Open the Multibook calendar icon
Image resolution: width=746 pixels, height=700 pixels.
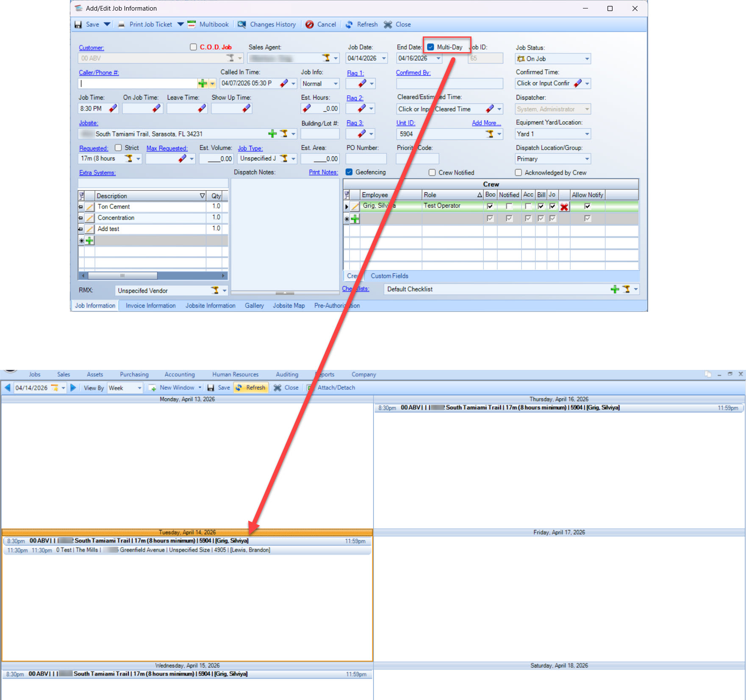pyautogui.click(x=191, y=24)
